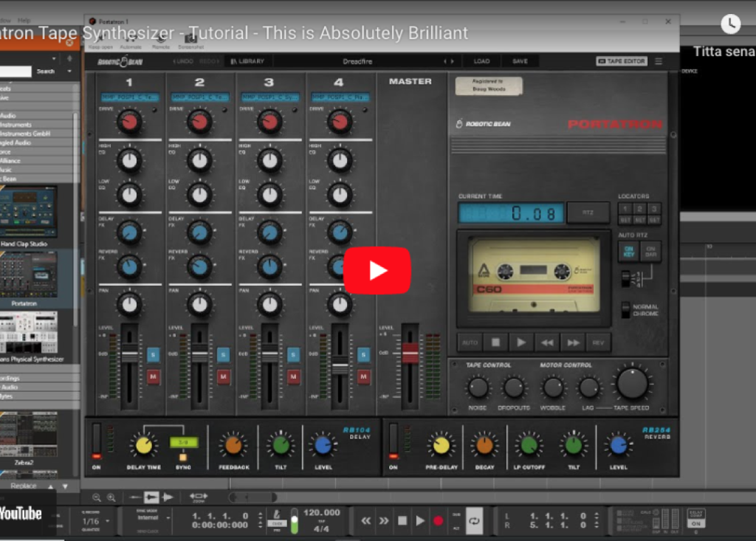
Task: Click channel 1 Drive knob
Action: coord(129,122)
